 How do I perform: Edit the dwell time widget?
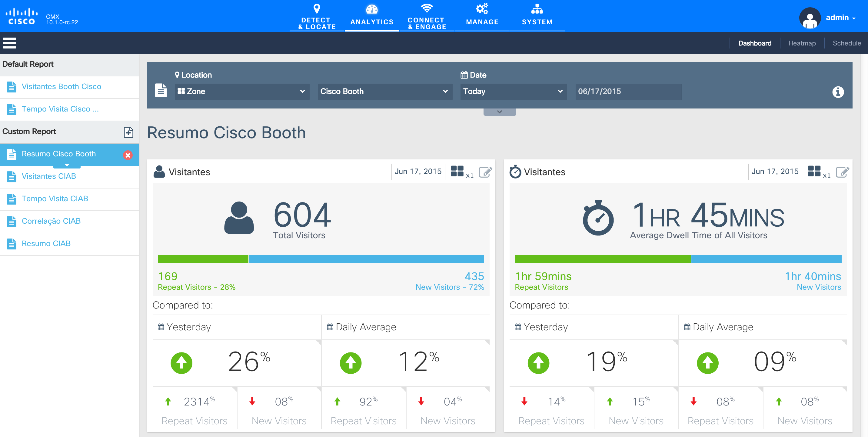pos(842,172)
